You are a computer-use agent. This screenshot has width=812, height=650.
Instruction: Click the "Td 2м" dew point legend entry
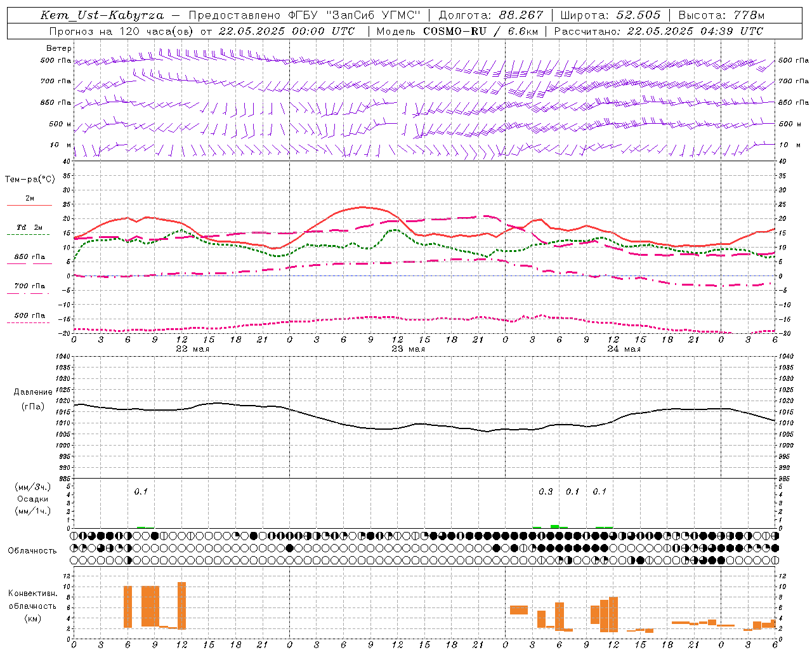pyautogui.click(x=29, y=227)
